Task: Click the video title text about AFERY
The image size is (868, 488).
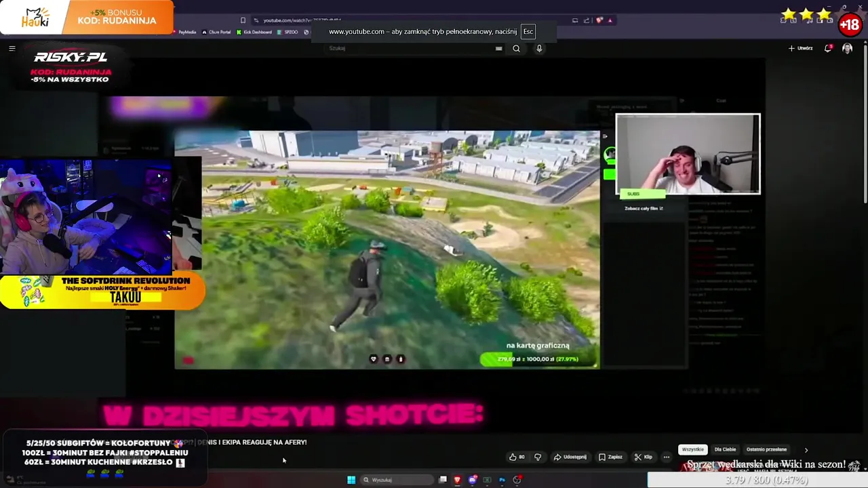Action: (252, 442)
